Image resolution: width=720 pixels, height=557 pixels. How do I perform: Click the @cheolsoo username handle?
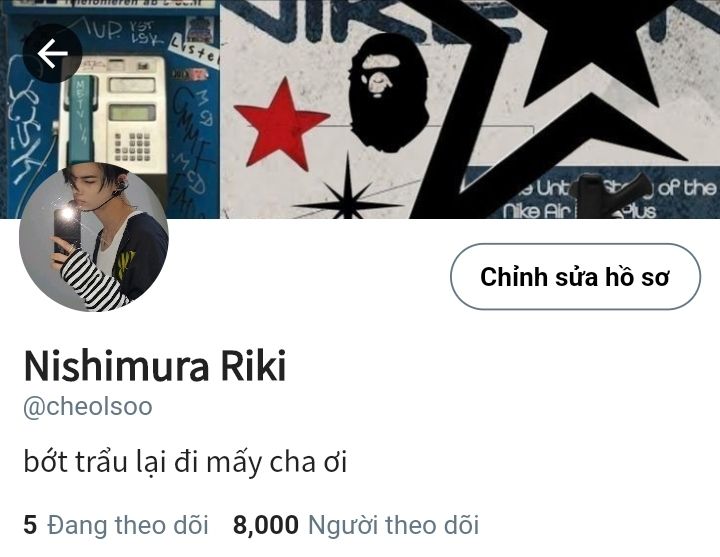88,406
